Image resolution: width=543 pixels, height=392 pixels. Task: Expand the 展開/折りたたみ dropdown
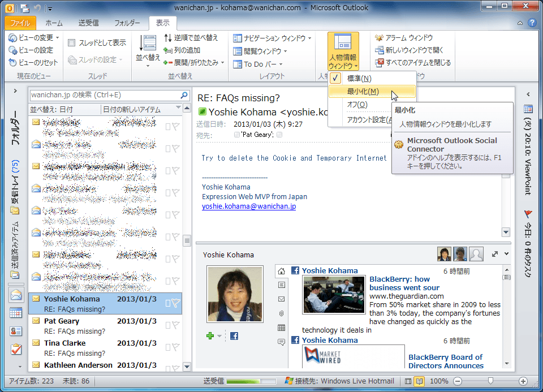coord(194,63)
